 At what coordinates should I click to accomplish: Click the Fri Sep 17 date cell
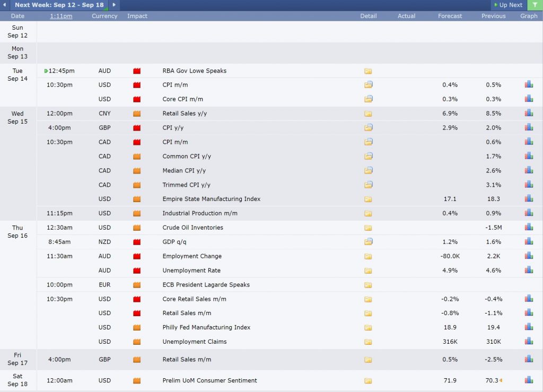17,359
